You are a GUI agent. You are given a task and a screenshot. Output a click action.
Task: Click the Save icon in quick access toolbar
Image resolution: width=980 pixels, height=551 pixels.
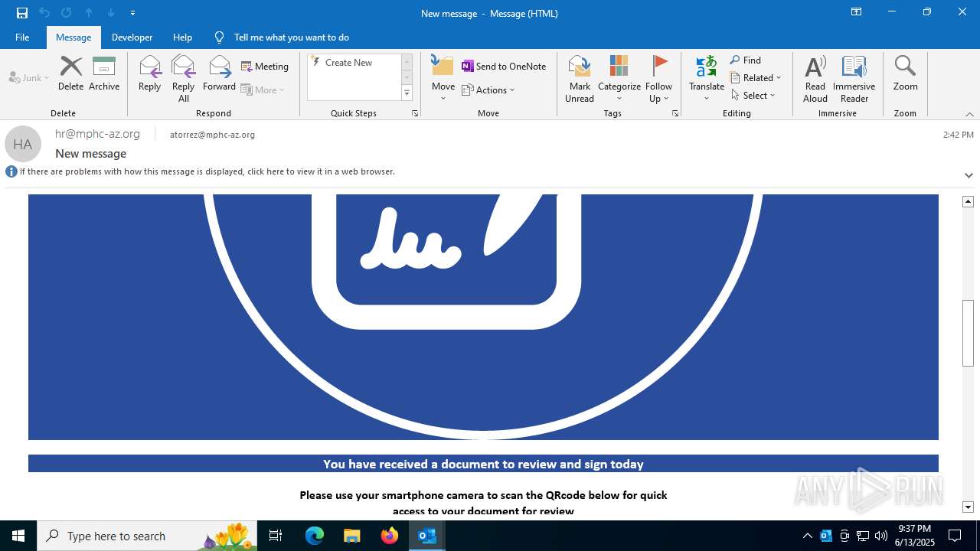[x=22, y=13]
